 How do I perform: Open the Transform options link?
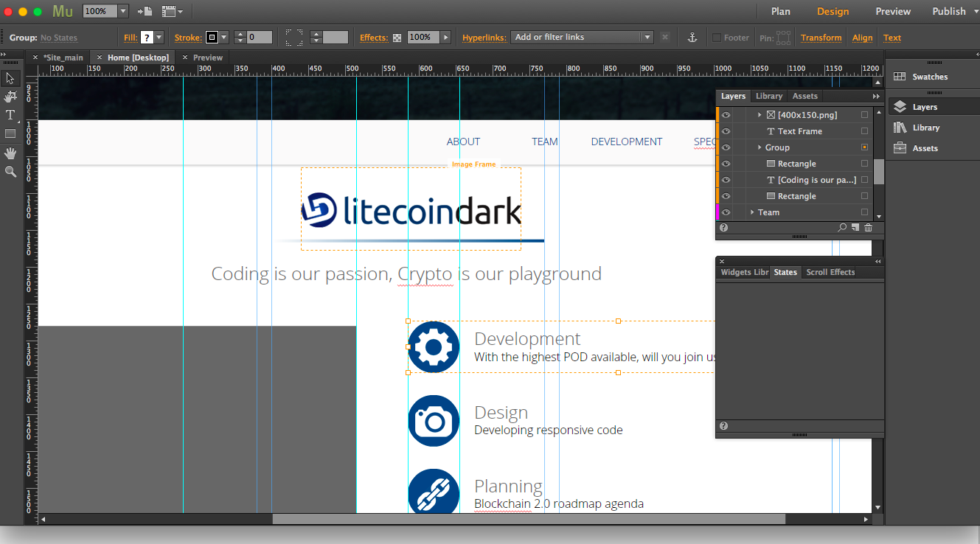pos(821,38)
